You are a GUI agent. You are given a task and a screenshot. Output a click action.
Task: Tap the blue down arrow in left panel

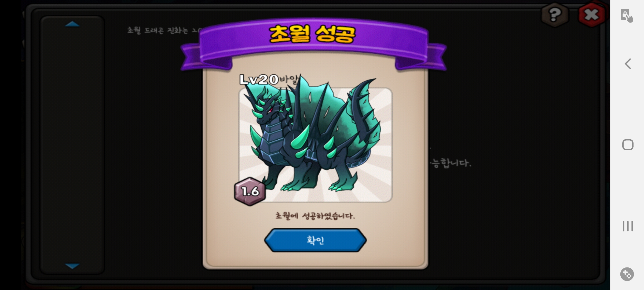click(x=72, y=266)
